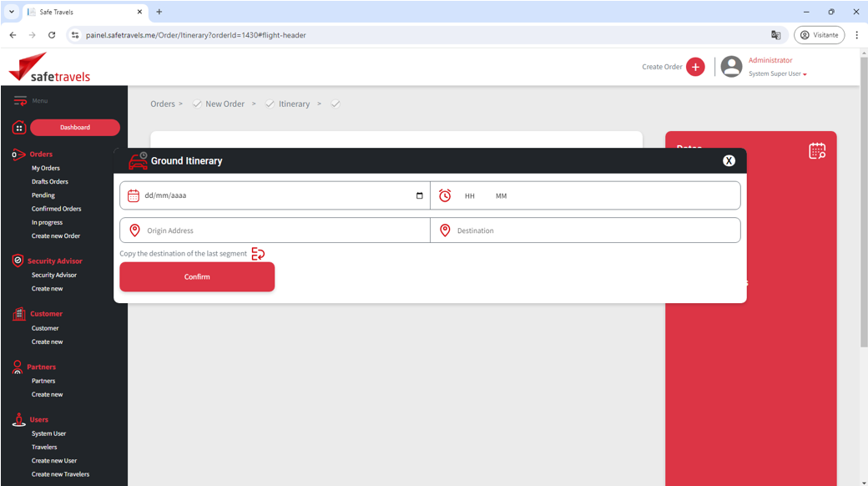Click the calendar search icon on Dates panel
The image size is (868, 486).
point(817,151)
